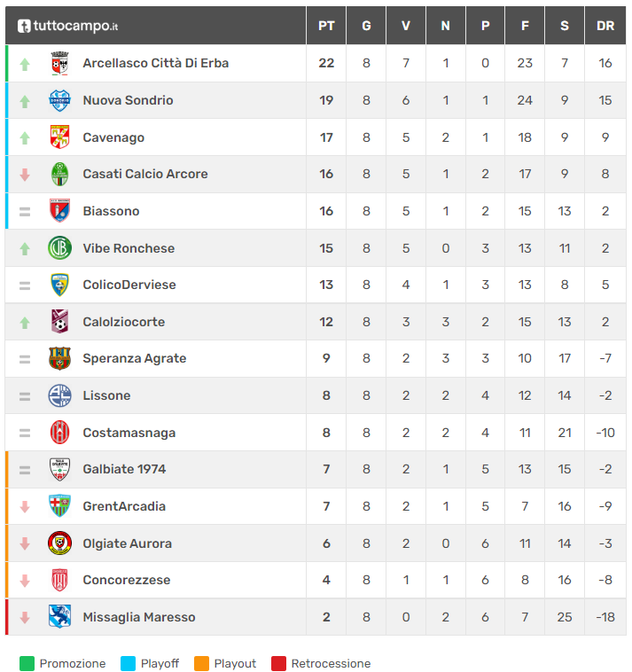Click Missaglia Maresso blue crest
The width and height of the screenshot is (632, 672).
(x=59, y=617)
